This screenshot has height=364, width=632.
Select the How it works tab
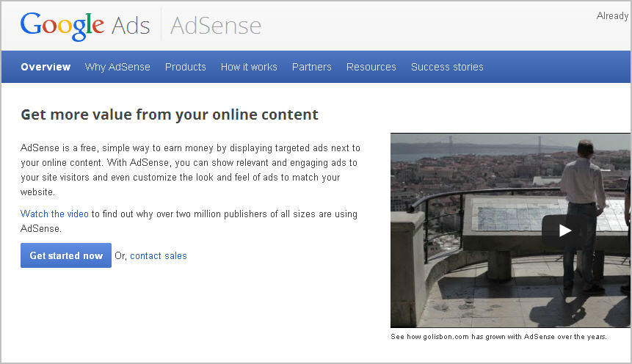pos(249,67)
